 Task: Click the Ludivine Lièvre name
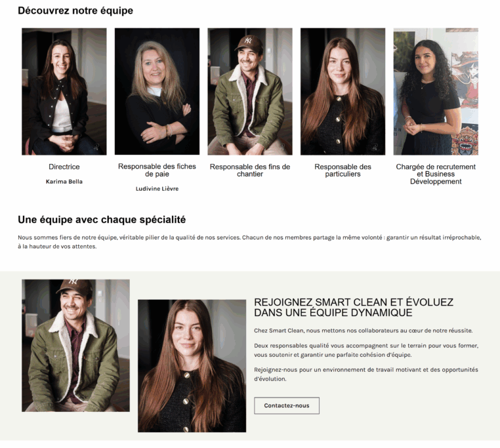[x=157, y=189]
